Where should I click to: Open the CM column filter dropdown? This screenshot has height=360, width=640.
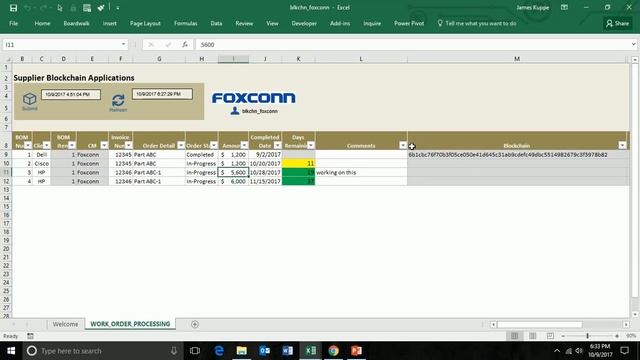104,145
